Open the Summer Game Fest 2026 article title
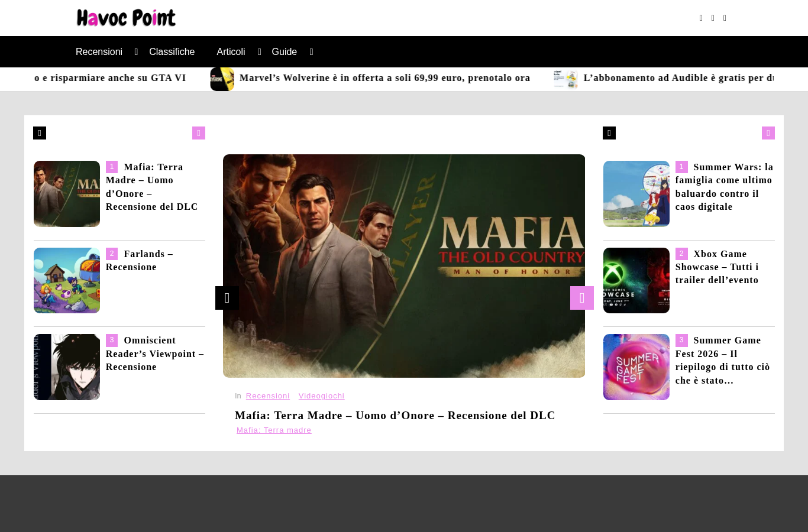This screenshot has height=532, width=808. point(723,361)
